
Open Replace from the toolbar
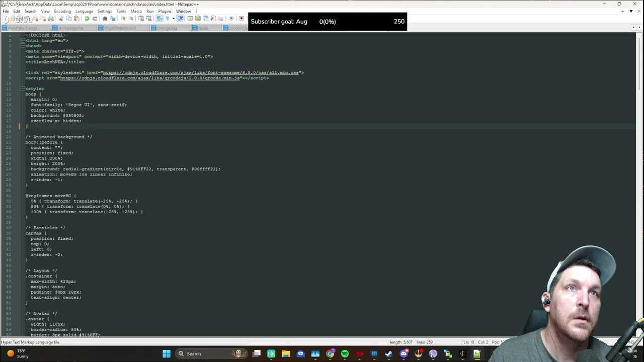point(113,19)
